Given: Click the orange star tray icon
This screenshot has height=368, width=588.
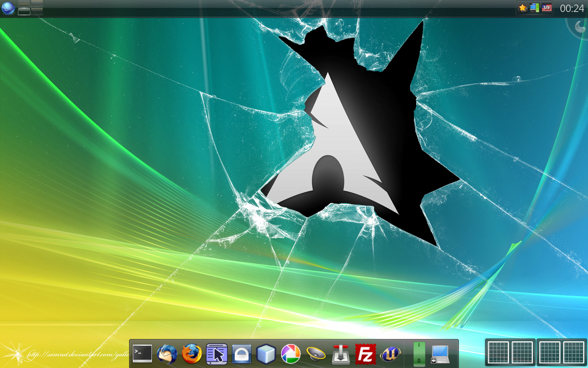Looking at the screenshot, I should 523,8.
